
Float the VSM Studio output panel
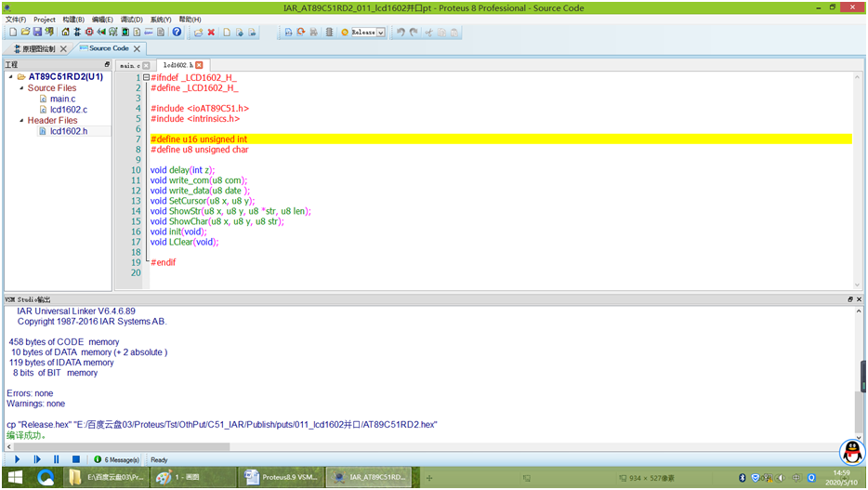[x=850, y=299]
